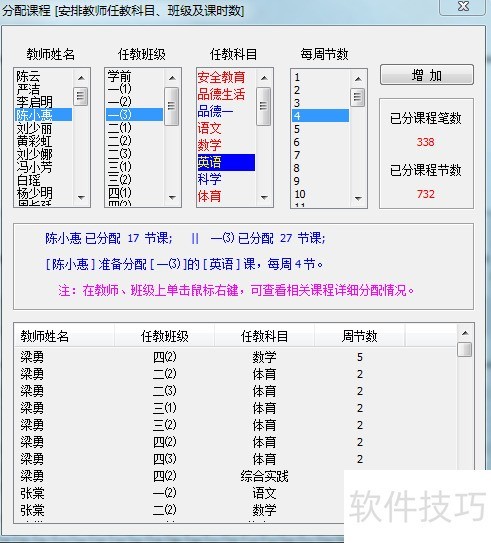Choose highlighted class 一(3)
Image resolution: width=491 pixels, height=543 pixels.
click(x=134, y=115)
